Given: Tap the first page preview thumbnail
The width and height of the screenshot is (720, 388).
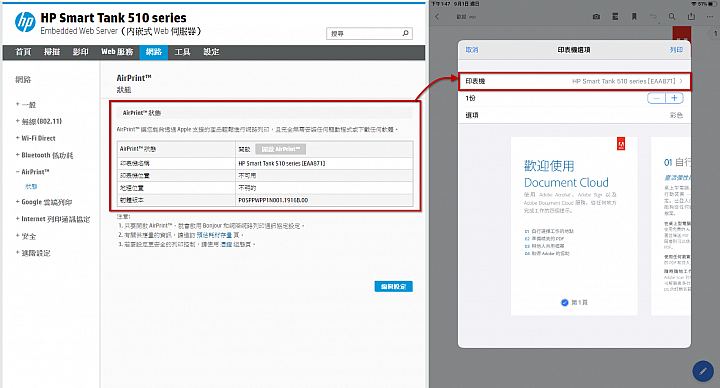Looking at the screenshot, I should [x=574, y=226].
